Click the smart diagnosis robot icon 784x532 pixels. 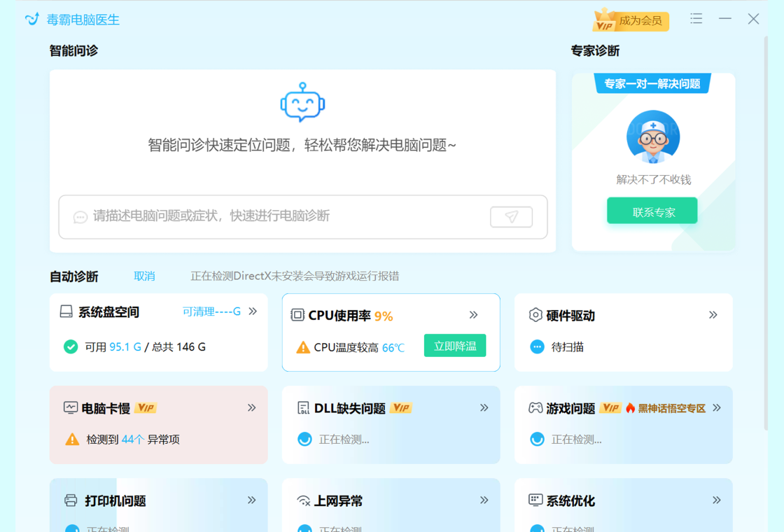[302, 102]
